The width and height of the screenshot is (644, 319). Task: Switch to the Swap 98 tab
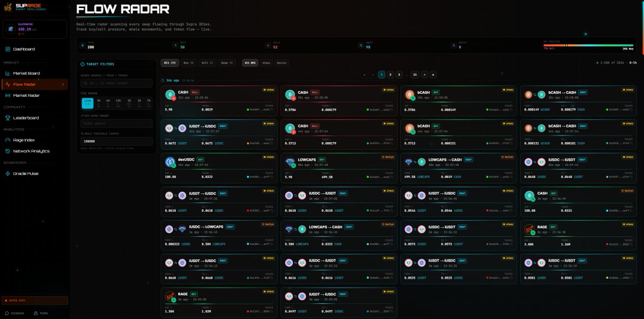pos(227,63)
